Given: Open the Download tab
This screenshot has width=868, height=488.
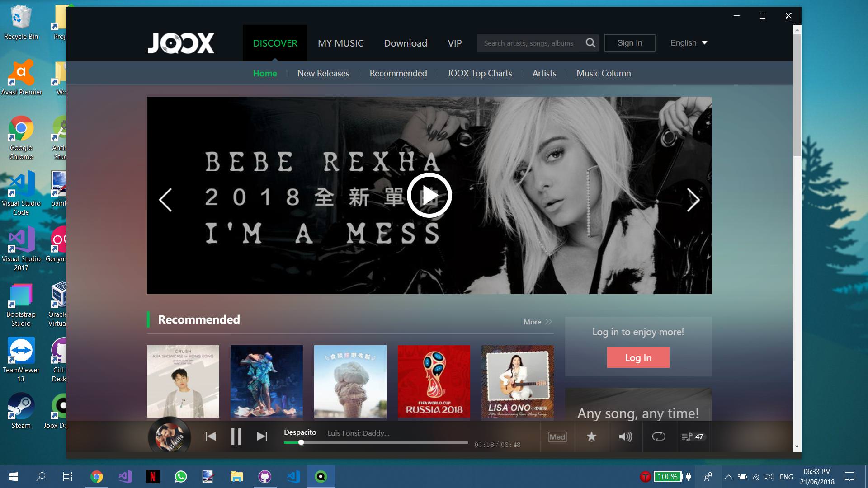Looking at the screenshot, I should [406, 43].
